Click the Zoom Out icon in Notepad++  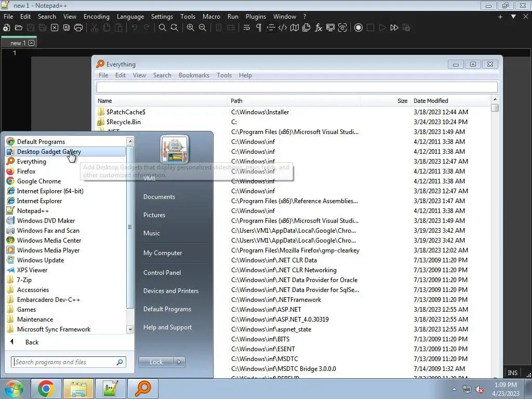(x=203, y=28)
